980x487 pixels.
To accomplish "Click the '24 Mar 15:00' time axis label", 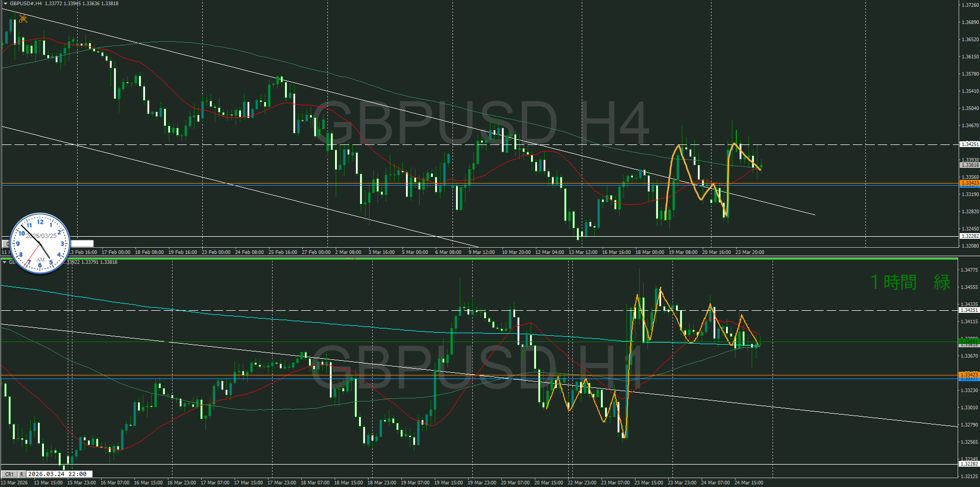I will [x=749, y=483].
